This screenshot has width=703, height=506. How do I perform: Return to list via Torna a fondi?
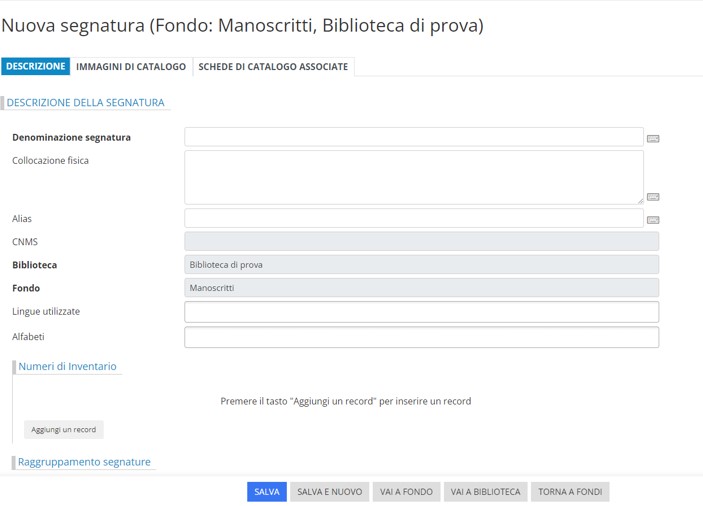tap(570, 492)
